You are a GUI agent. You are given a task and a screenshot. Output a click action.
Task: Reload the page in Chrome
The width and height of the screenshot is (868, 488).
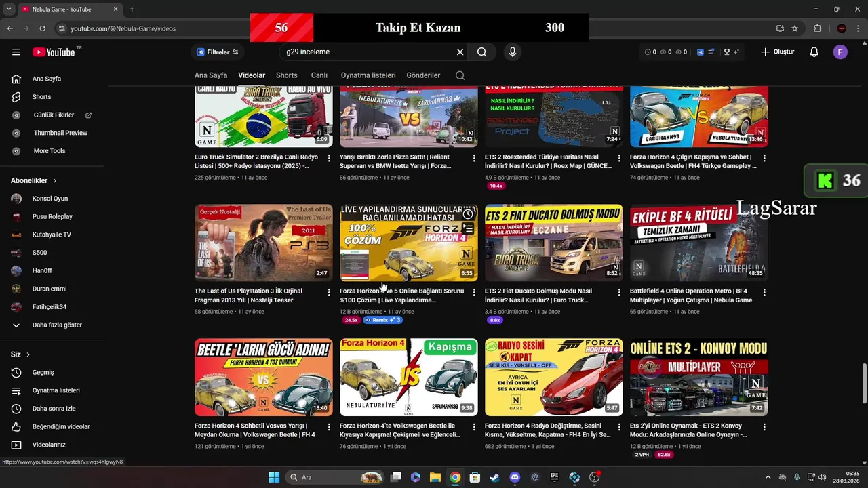[x=42, y=28]
